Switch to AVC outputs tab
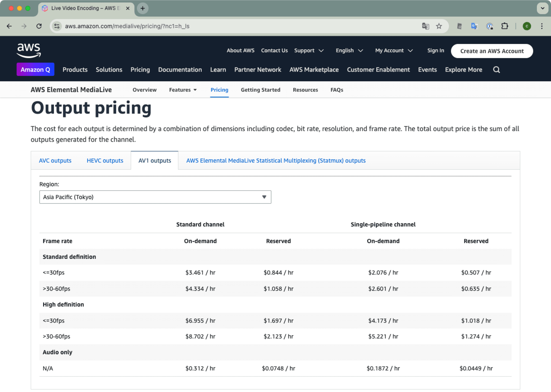Screen dimensions: 551x392 point(55,161)
